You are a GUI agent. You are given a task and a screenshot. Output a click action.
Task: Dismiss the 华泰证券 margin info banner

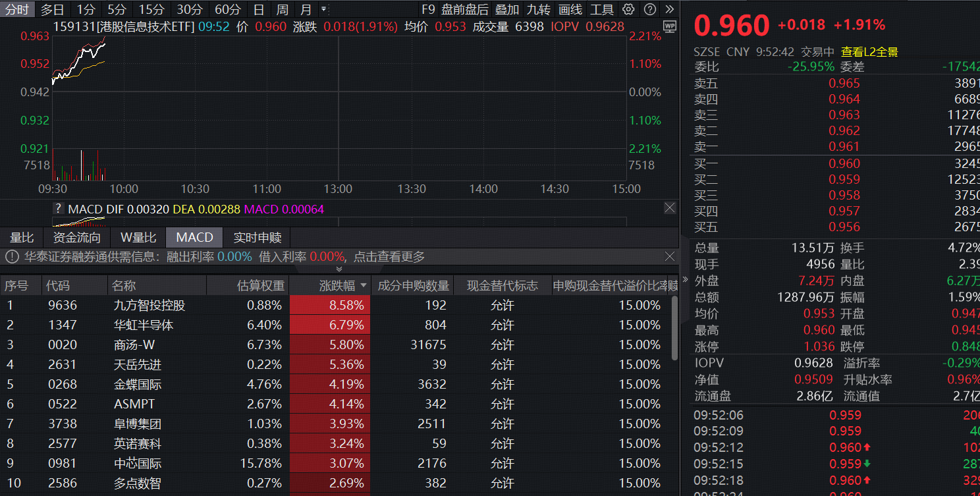tap(669, 256)
